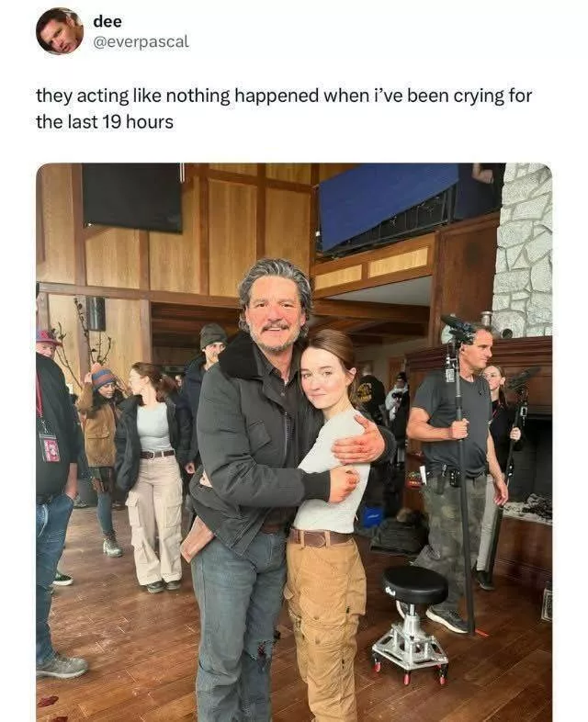Click the woman in beige cargo pants, left

tap(153, 468)
